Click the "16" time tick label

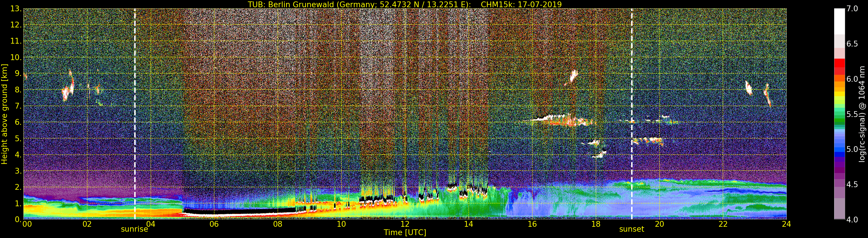pos(532,224)
